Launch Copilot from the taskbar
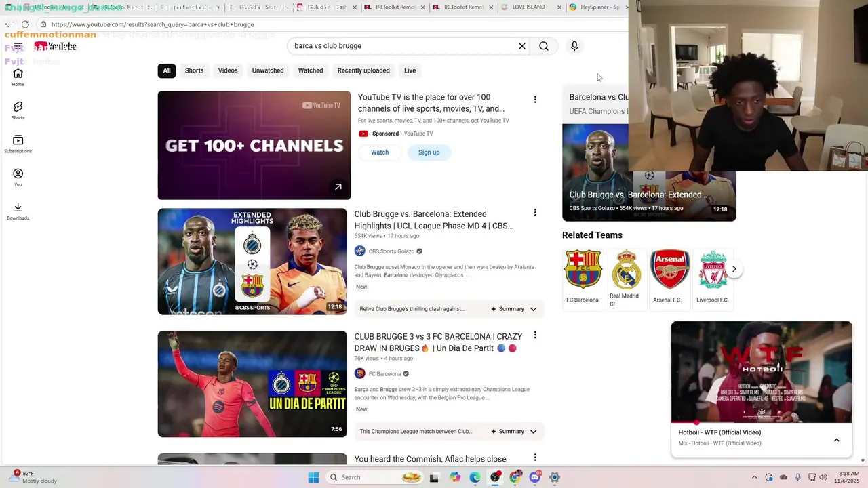This screenshot has width=868, height=488. coord(454,477)
